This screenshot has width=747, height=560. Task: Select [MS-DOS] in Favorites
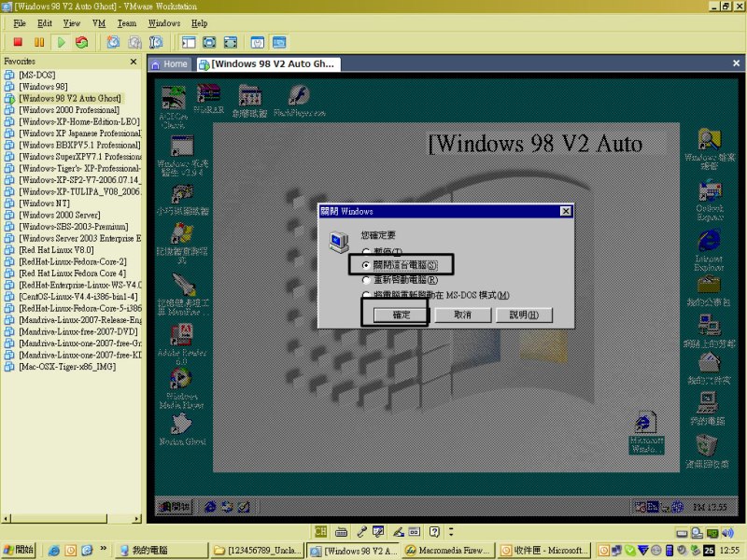coord(37,75)
